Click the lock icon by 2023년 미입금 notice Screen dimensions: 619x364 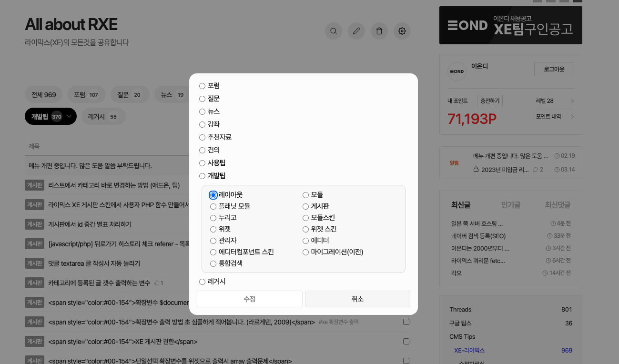(476, 169)
